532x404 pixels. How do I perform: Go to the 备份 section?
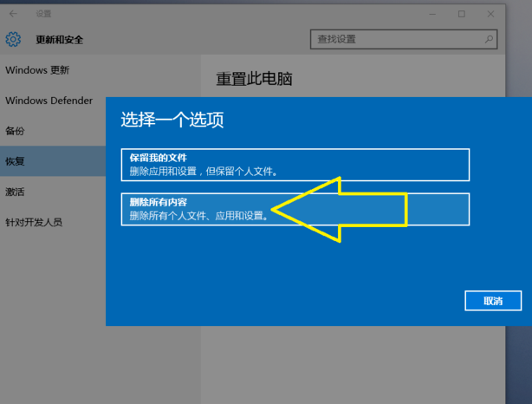(x=15, y=131)
